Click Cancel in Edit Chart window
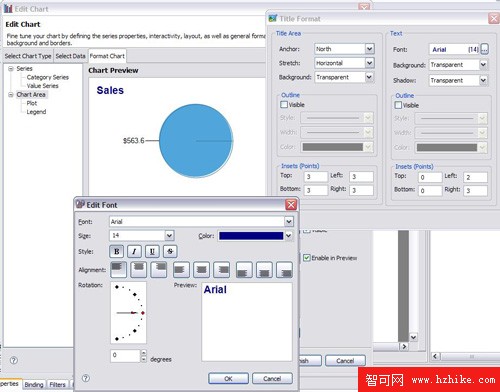This screenshot has height=392, width=500. (345, 360)
